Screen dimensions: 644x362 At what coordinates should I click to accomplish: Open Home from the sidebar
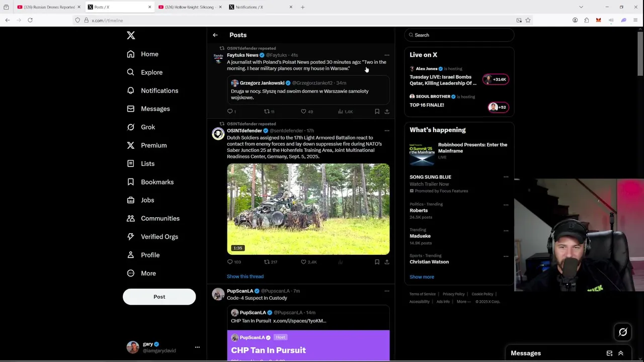[143, 54]
